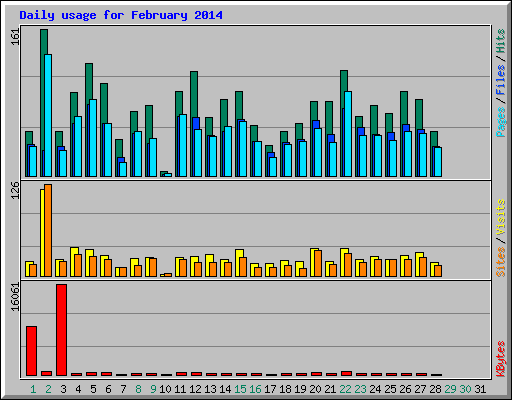The height and width of the screenshot is (400, 512).
Task: Click the '126' visits axis maximum label
Action: click(x=15, y=191)
